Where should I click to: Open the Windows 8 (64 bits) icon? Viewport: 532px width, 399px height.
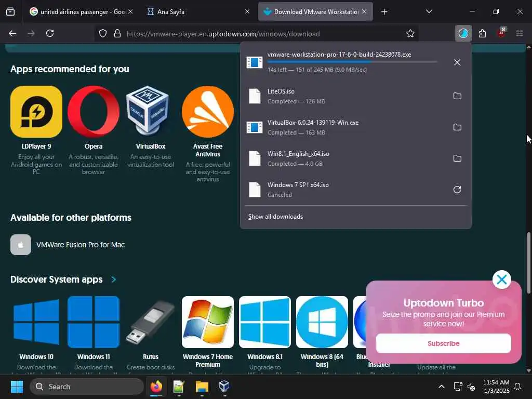322,322
